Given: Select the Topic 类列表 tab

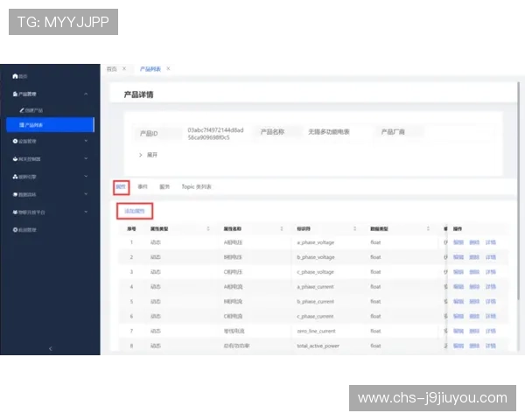Looking at the screenshot, I should point(197,187).
